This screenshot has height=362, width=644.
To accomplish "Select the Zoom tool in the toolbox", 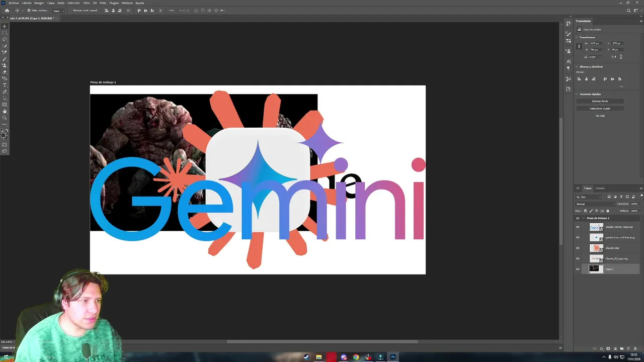I will [5, 118].
